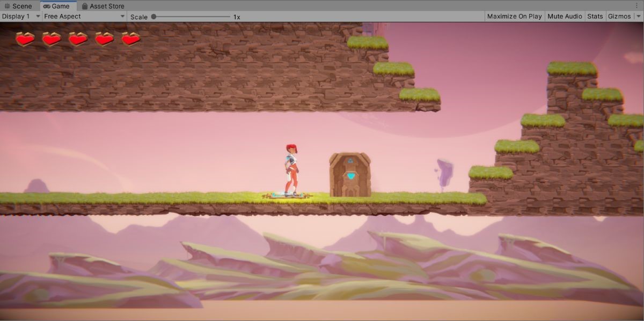Click the "1x" scale value
This screenshot has height=321, width=644.
click(x=237, y=17)
